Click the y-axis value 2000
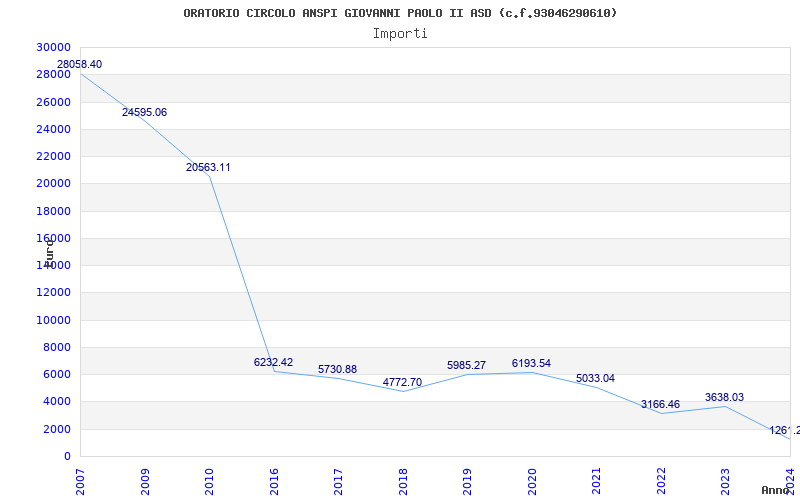 point(57,430)
